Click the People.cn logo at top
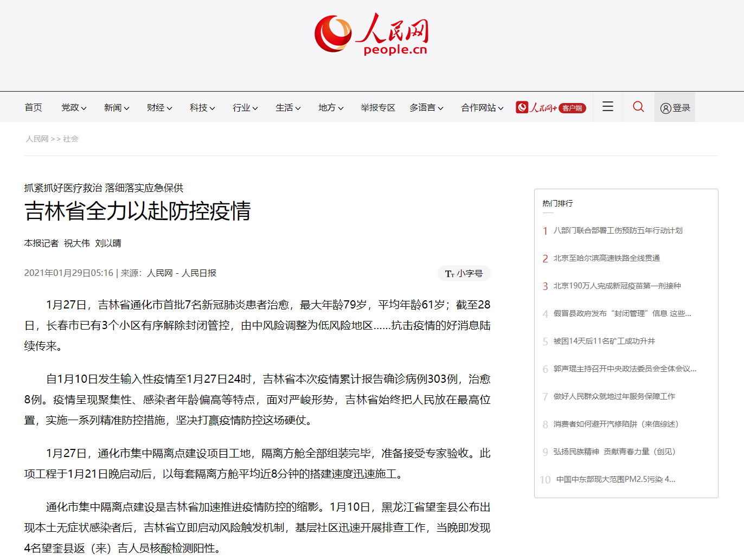This screenshot has width=744, height=560. tap(371, 35)
